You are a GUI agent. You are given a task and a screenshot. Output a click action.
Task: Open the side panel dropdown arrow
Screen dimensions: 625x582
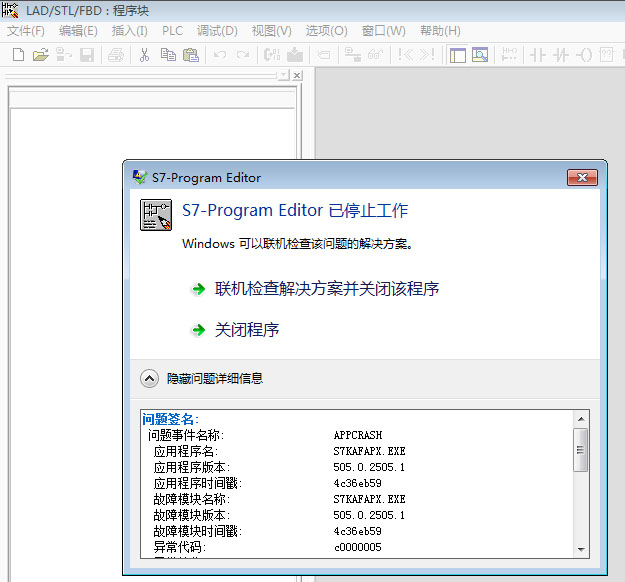point(284,75)
